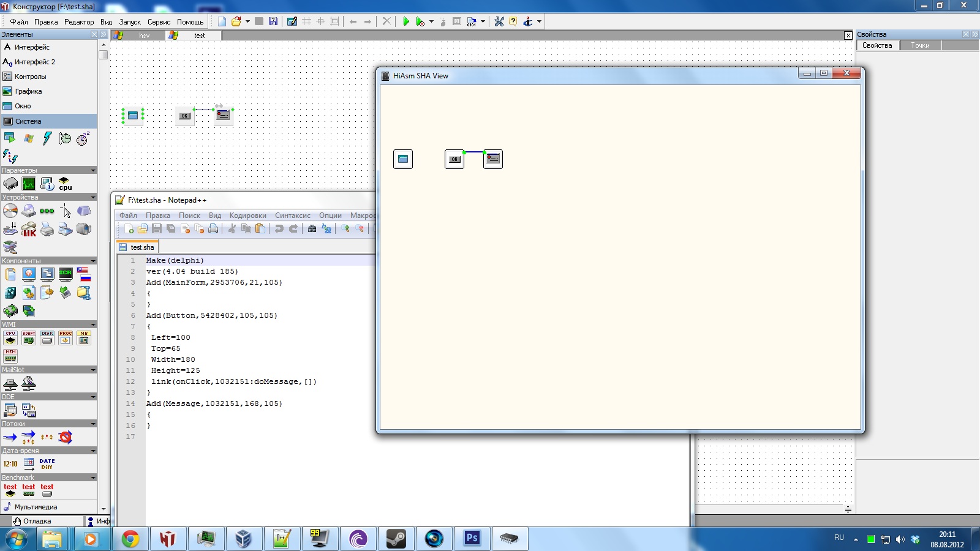Viewport: 980px width, 551px height.
Task: Collapse the WMI palette section
Action: tap(93, 324)
